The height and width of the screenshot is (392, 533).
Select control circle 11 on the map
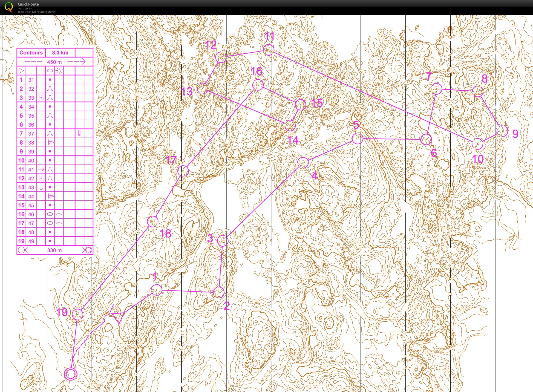(x=269, y=50)
